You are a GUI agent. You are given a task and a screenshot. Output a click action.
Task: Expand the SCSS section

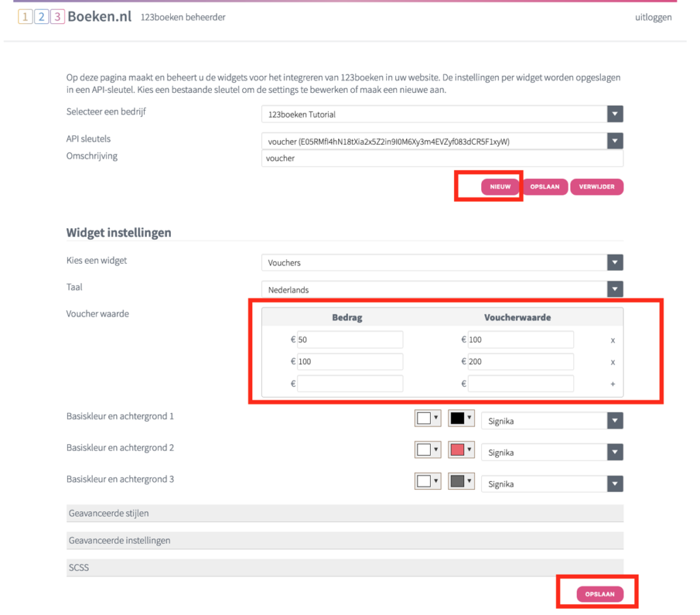[x=345, y=568]
